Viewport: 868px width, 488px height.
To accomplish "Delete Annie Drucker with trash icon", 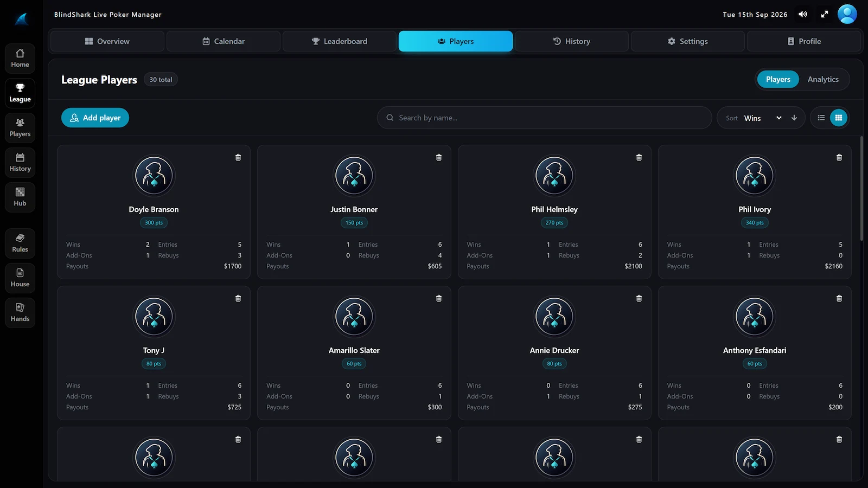I will [x=639, y=298].
